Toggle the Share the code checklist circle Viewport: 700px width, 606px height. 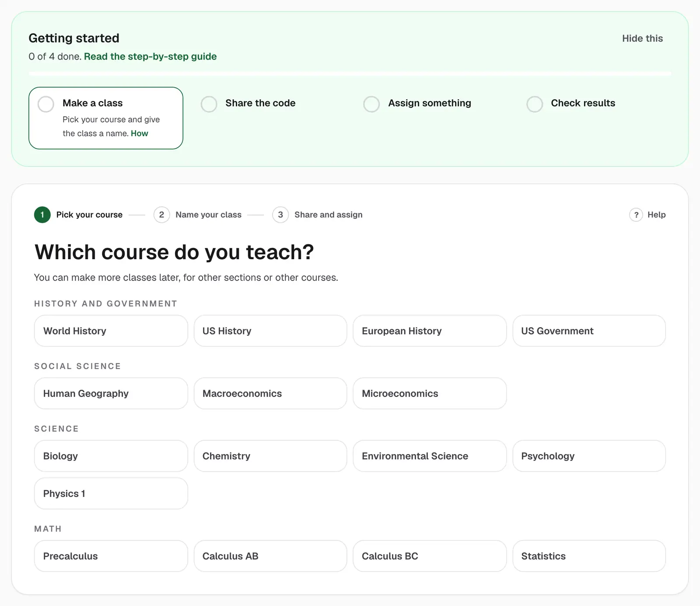pyautogui.click(x=209, y=104)
